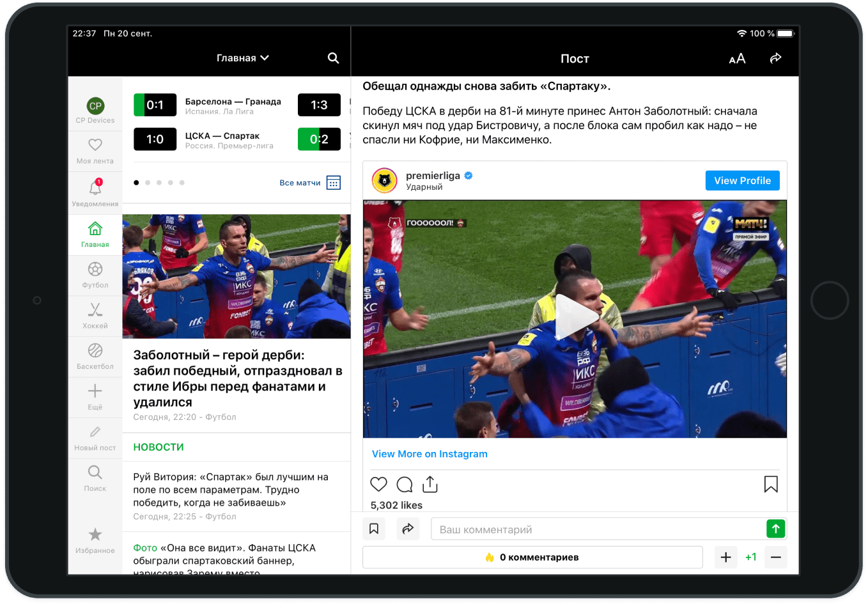Open Уведомления bell icon

click(95, 187)
